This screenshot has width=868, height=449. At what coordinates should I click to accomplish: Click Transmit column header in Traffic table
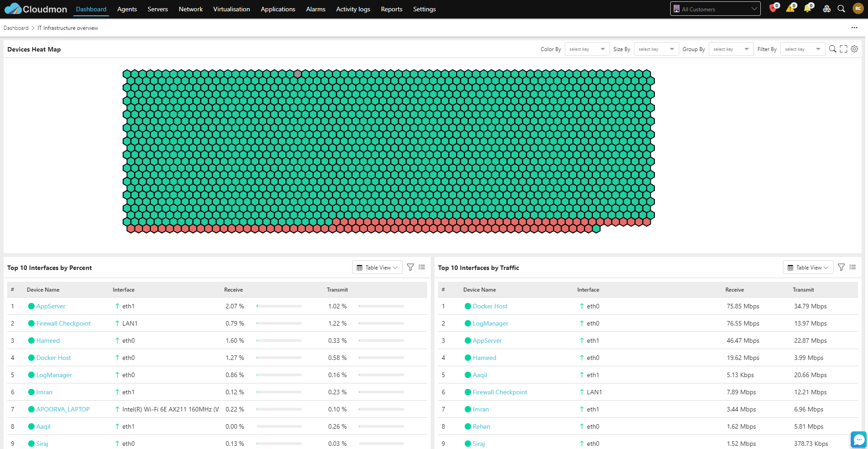803,290
